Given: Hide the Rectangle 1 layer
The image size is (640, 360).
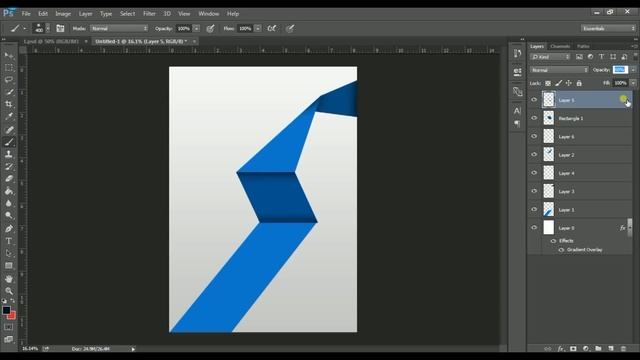Looking at the screenshot, I should (x=534, y=118).
